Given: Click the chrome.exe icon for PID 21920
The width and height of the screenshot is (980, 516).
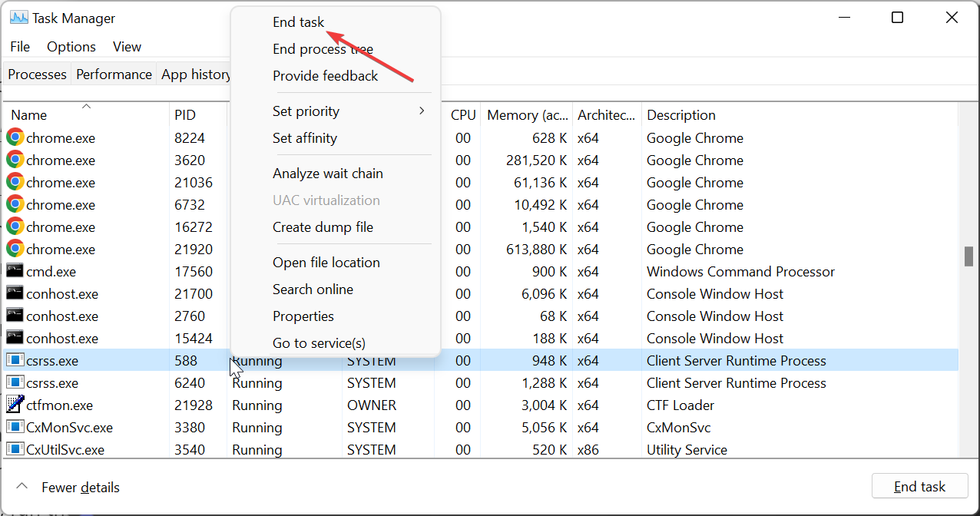Looking at the screenshot, I should (x=15, y=250).
